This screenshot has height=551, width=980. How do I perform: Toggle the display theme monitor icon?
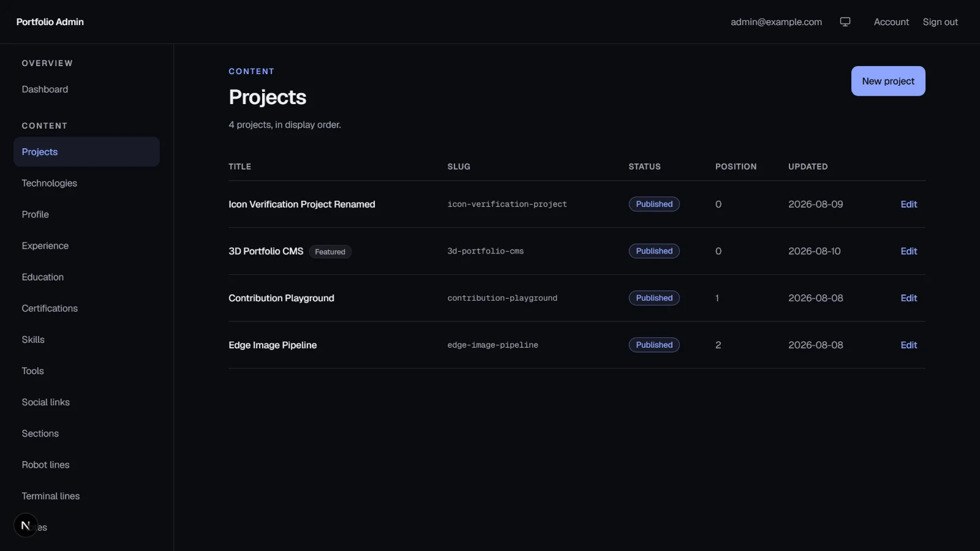[845, 22]
